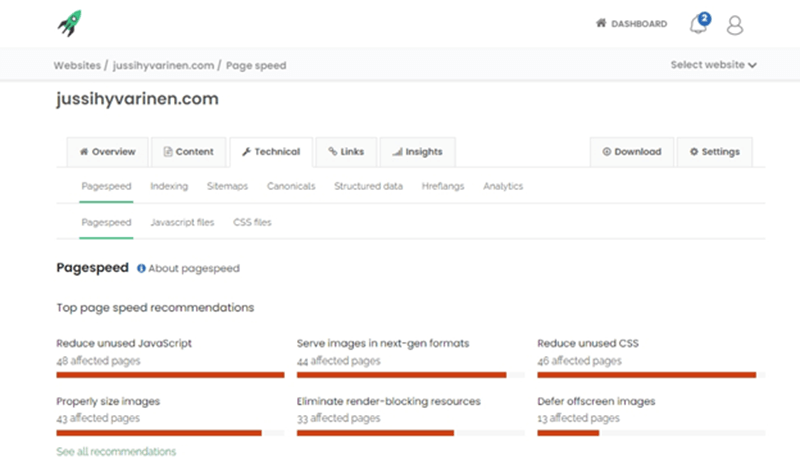Open the Hreflangs subtab
The height and width of the screenshot is (473, 800).
pyautogui.click(x=443, y=186)
